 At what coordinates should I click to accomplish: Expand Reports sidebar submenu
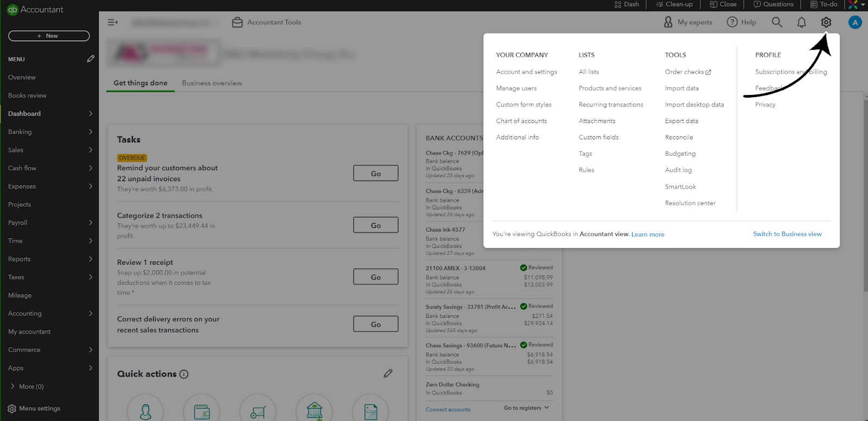pos(91,259)
